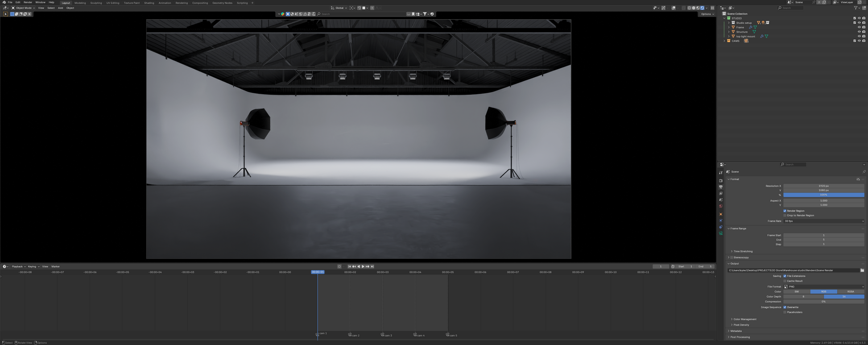Click the Resolution percentage slider
This screenshot has height=345, width=868.
[823, 195]
